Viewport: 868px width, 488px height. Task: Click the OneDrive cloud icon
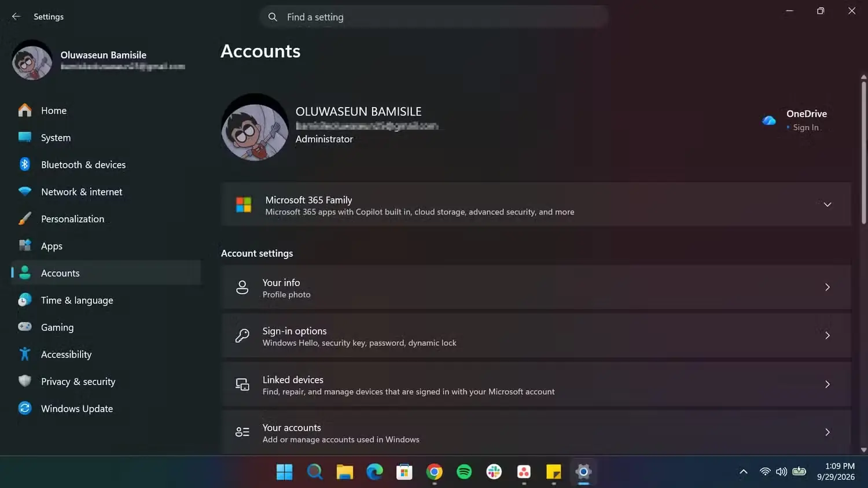(769, 120)
